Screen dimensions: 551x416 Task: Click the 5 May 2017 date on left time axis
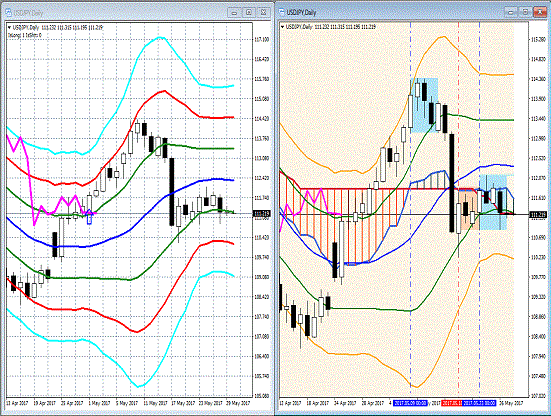[127, 403]
